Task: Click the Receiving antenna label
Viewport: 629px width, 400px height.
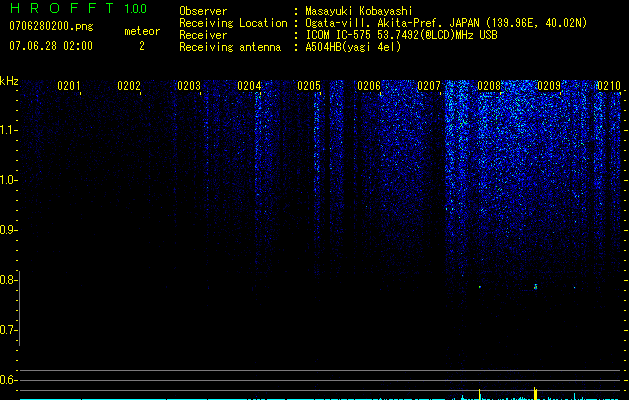Action: (230, 47)
